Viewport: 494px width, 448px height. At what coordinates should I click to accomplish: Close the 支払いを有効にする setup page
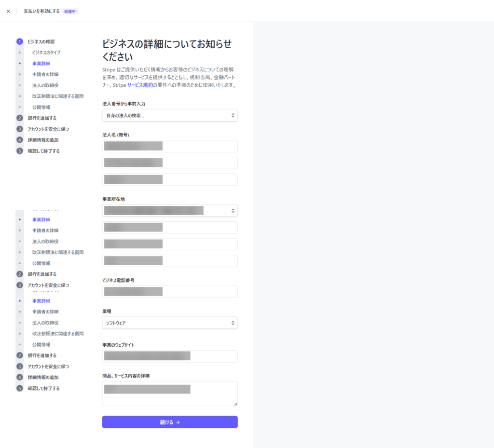[8, 11]
